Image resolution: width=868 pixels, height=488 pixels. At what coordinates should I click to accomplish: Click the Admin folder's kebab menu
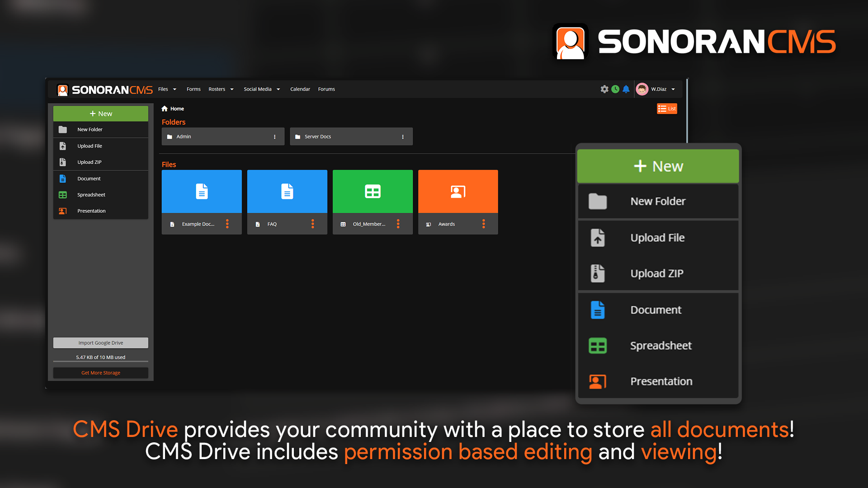click(x=274, y=136)
